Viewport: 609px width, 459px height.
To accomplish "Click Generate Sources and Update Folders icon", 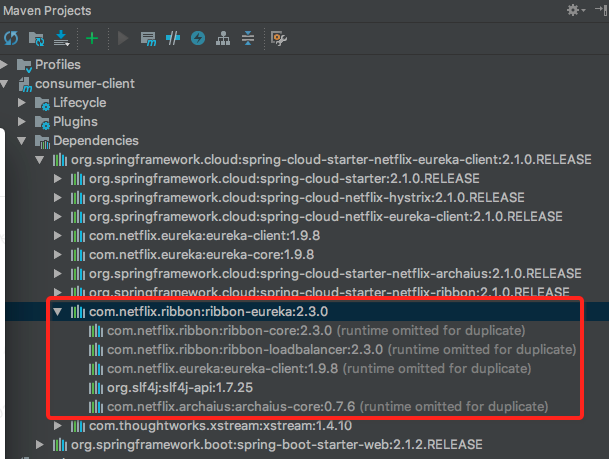I will pyautogui.click(x=37, y=39).
